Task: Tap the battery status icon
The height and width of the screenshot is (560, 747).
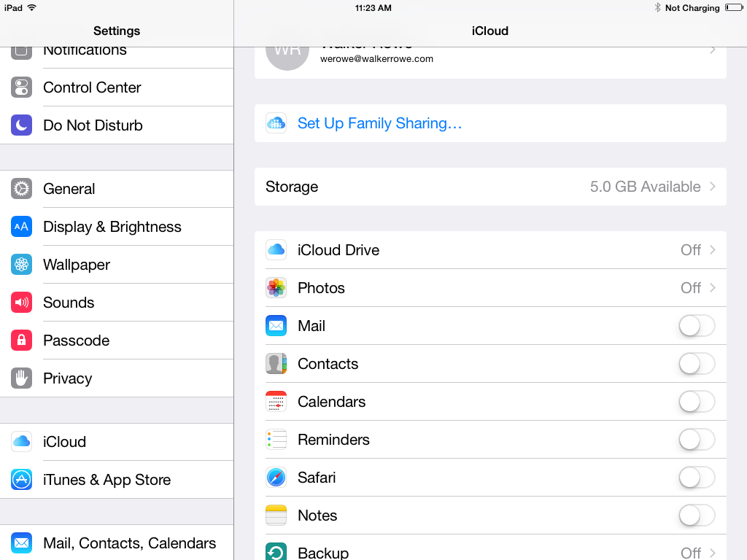Action: click(734, 7)
